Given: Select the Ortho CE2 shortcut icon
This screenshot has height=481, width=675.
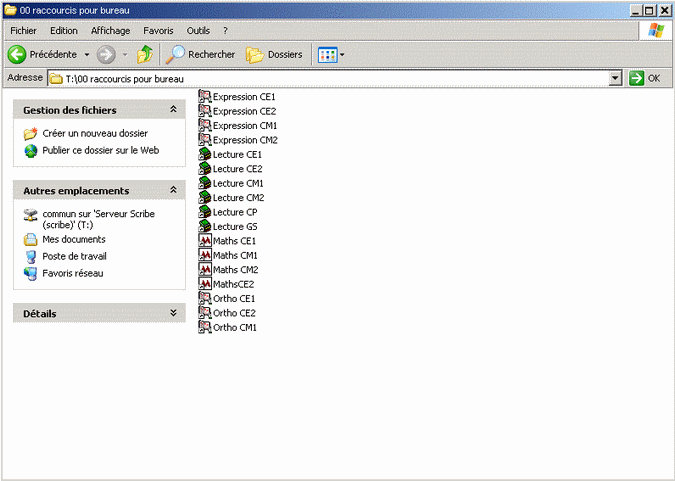Looking at the screenshot, I should [204, 313].
